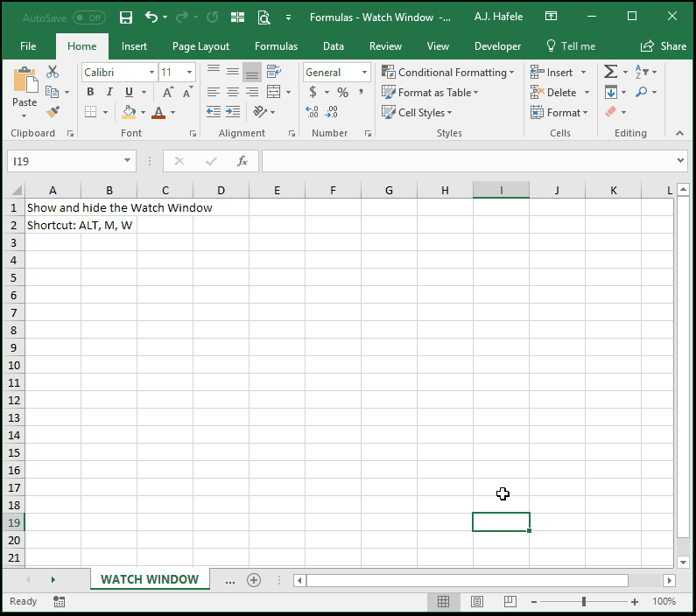Click the Undo arrow icon
The height and width of the screenshot is (616, 696).
click(151, 17)
